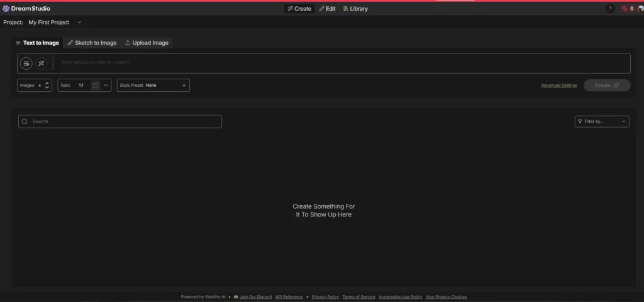Add a Style Preset with plus icon

pos(184,86)
